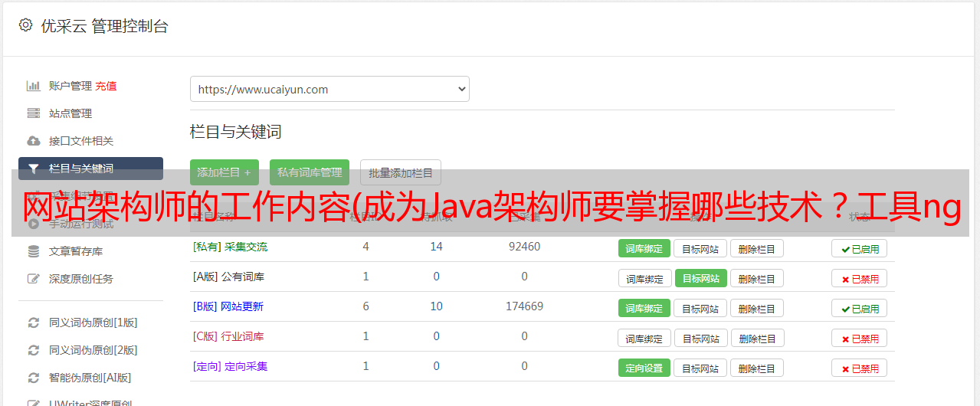
Task: Open the [定向] 定向采集 column link
Action: coord(230,366)
